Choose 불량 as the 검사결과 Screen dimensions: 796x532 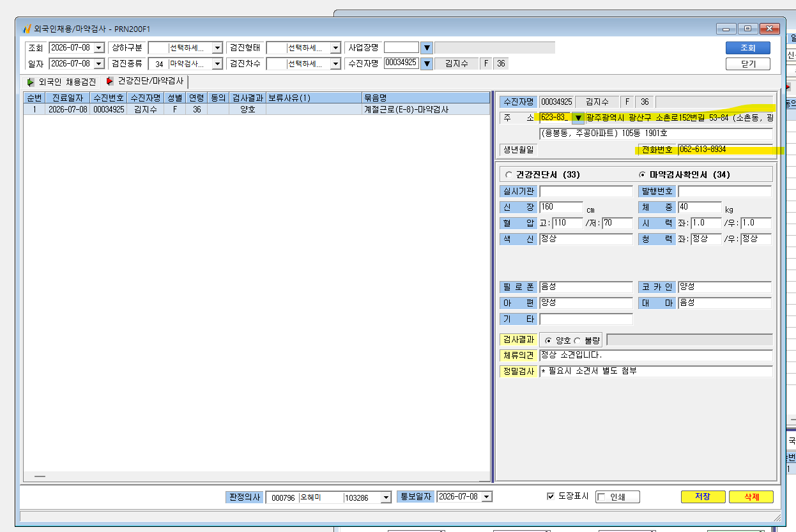(578, 340)
